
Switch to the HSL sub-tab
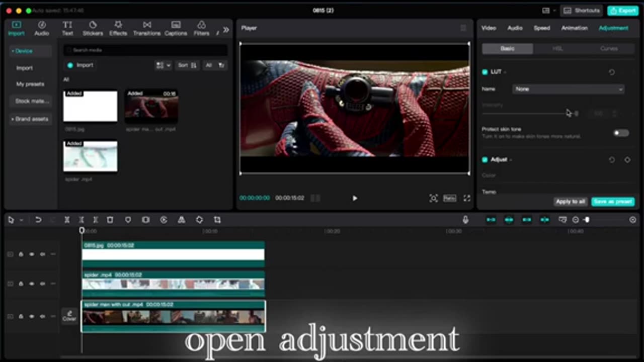(557, 49)
